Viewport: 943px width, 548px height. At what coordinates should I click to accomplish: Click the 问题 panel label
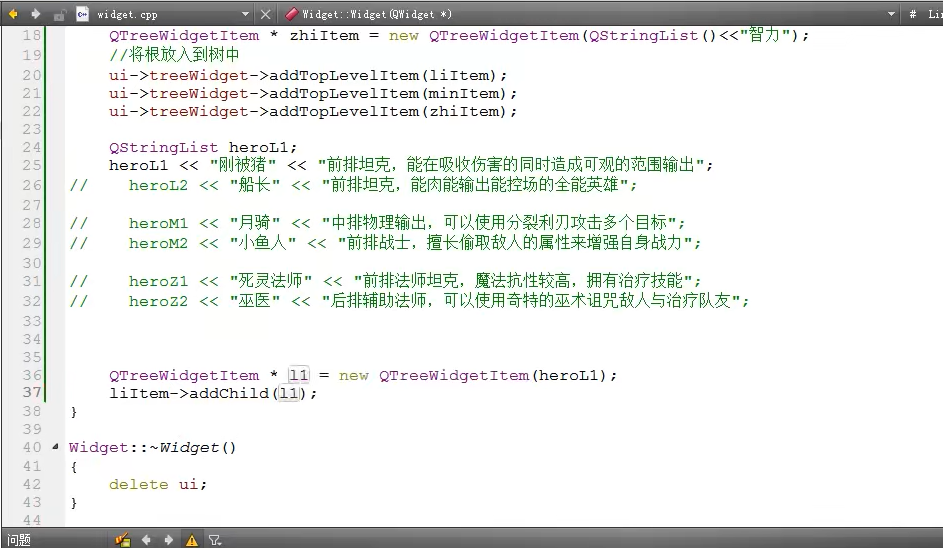19,540
